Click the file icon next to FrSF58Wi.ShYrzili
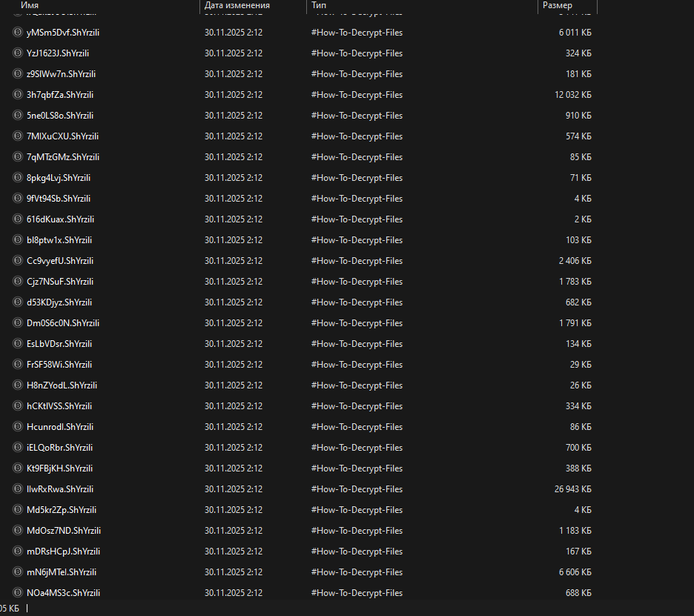Screen dimensions: 694x616 coord(17,364)
